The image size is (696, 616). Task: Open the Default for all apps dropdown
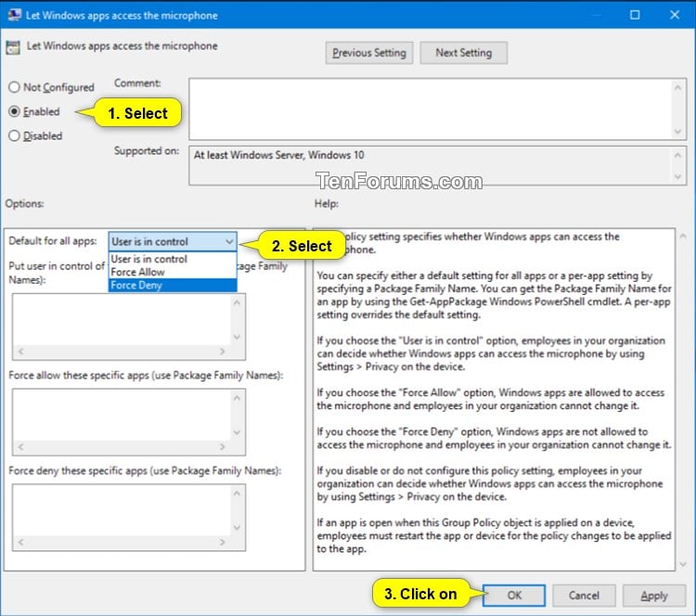[173, 241]
